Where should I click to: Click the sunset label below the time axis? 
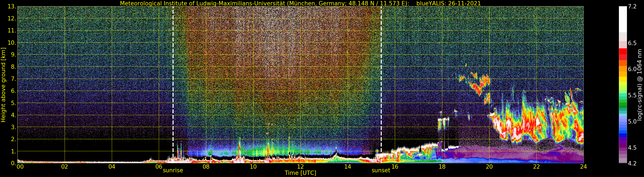pyautogui.click(x=381, y=171)
